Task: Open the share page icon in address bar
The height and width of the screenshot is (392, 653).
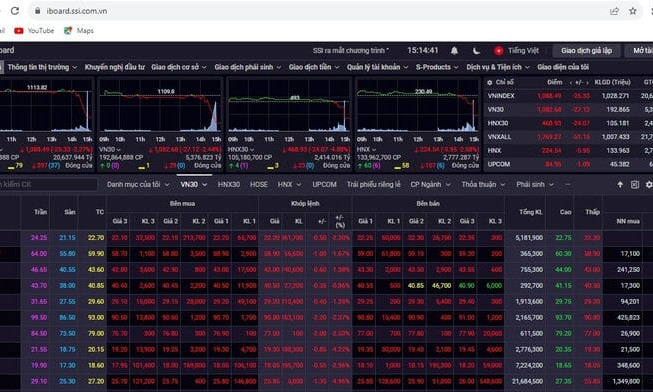Action: pos(614,11)
